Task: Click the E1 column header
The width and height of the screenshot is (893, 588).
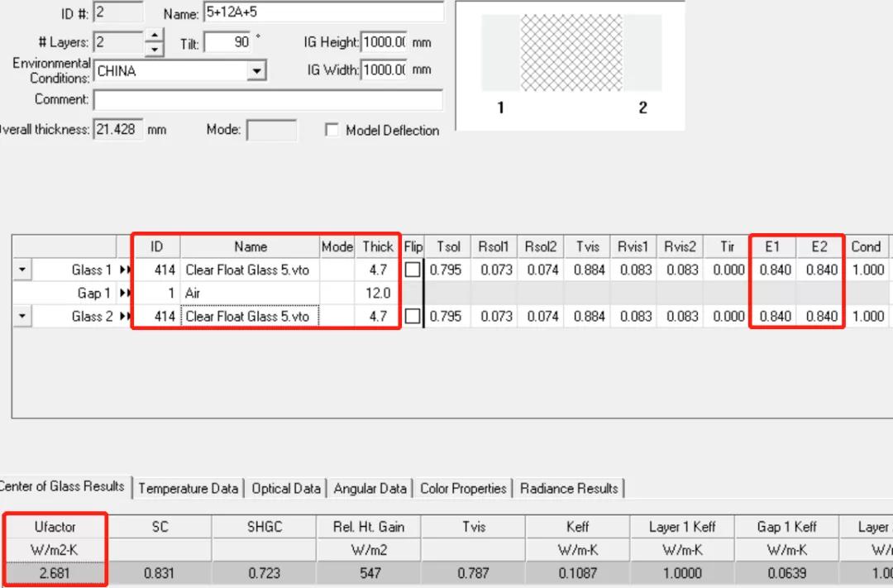Action: [x=773, y=246]
